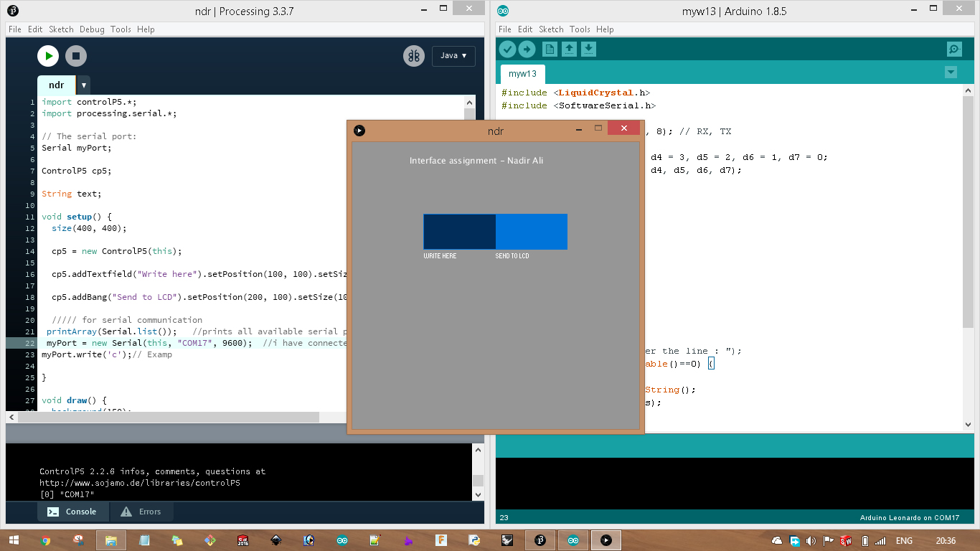Click code line "Serial myPort;" in Processing

(x=77, y=148)
